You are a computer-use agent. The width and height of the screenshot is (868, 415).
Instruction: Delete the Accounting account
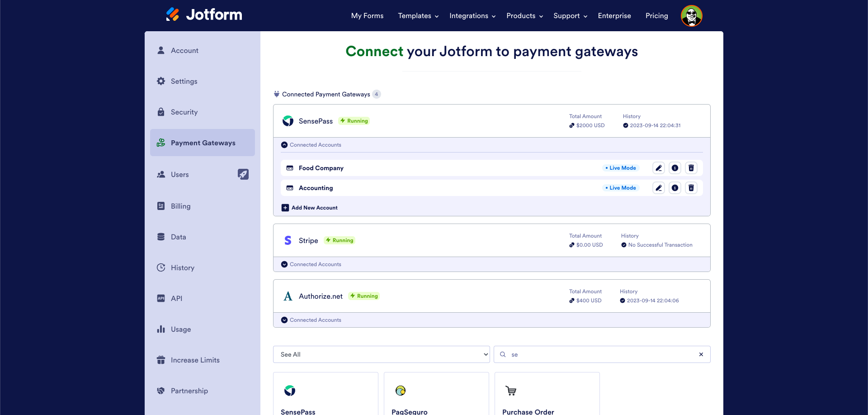691,188
